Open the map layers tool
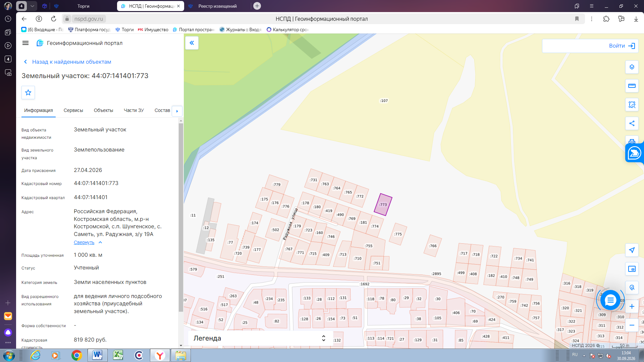 pyautogui.click(x=632, y=67)
